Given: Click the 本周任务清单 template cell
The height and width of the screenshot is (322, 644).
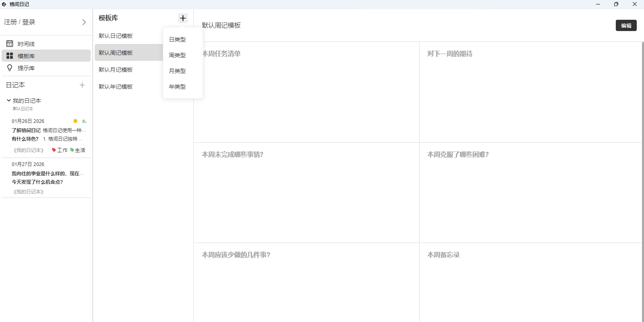Looking at the screenshot, I should click(x=306, y=92).
